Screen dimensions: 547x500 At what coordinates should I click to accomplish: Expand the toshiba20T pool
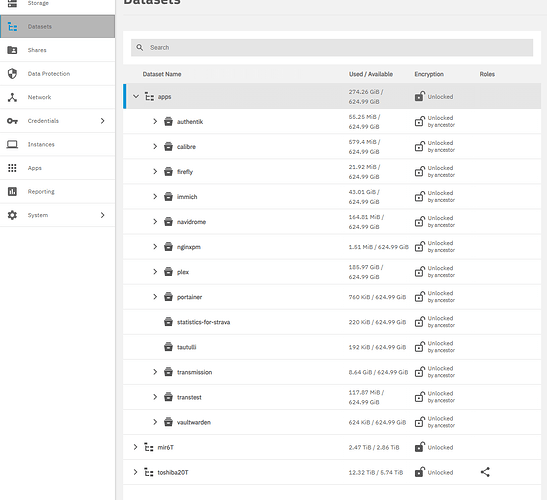pyautogui.click(x=135, y=472)
